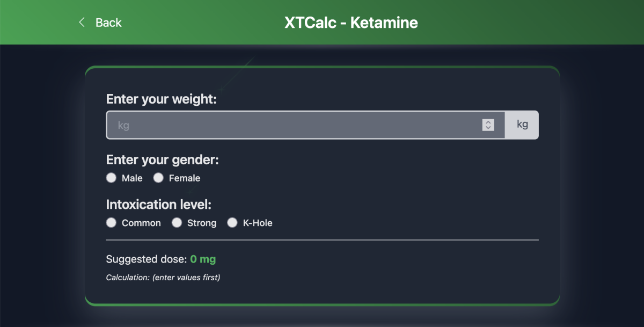Image resolution: width=644 pixels, height=327 pixels.
Task: Increase weight with the stepper up arrow
Action: (x=488, y=122)
